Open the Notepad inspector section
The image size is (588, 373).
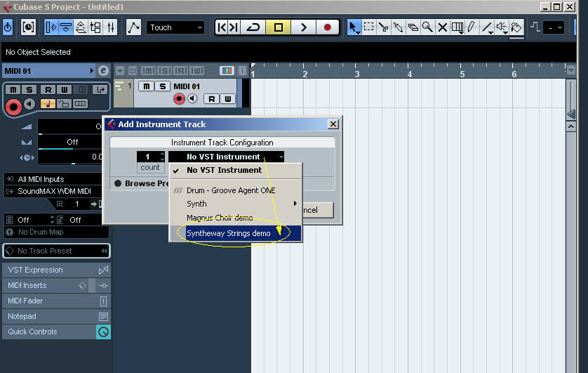click(x=56, y=316)
